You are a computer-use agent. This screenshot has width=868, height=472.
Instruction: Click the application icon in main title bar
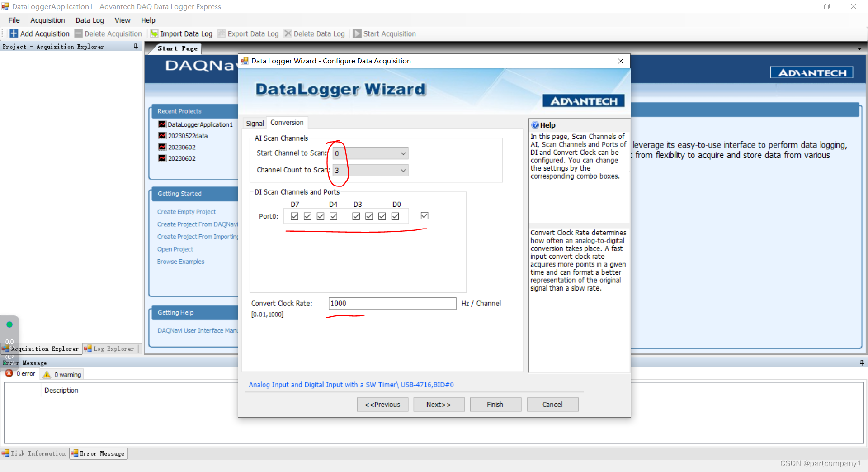click(x=5, y=6)
